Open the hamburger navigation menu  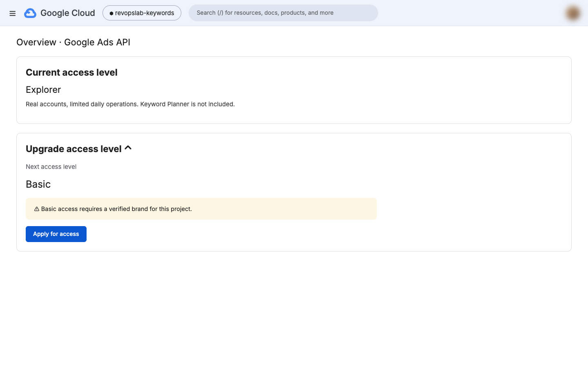[13, 13]
